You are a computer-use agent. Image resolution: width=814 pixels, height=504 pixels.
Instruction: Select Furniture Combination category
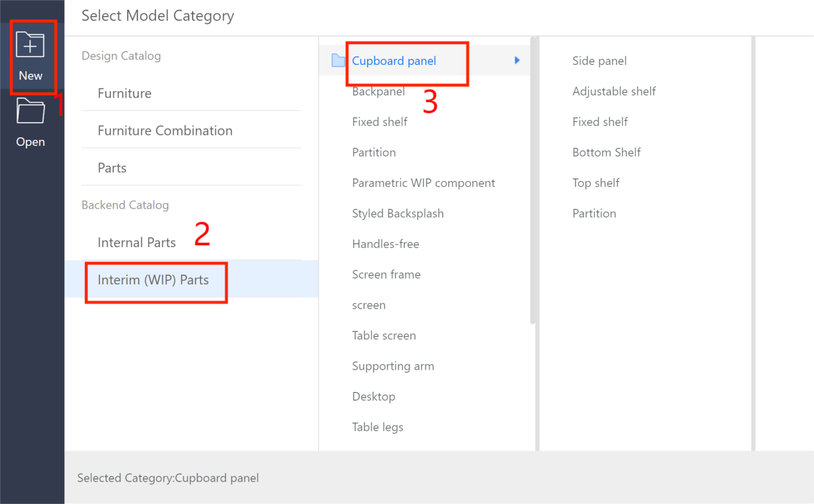click(165, 130)
